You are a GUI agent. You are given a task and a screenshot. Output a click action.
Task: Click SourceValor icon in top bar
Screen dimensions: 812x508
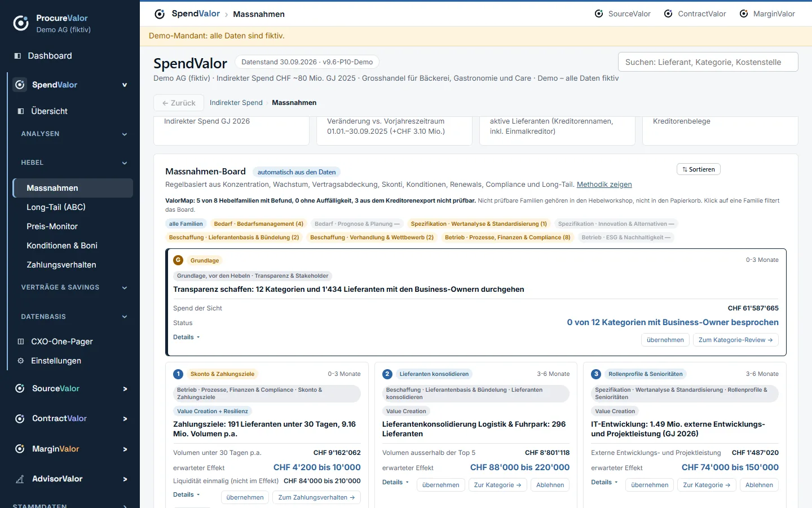599,14
